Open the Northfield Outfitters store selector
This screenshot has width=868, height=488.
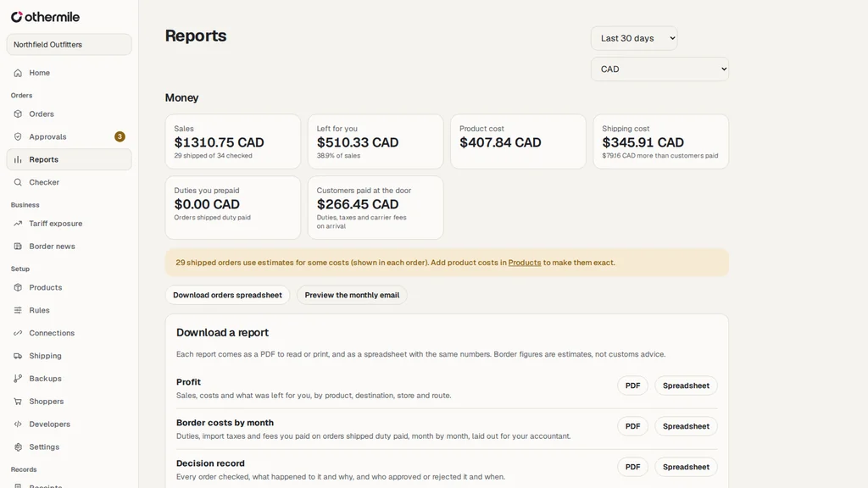click(x=70, y=44)
